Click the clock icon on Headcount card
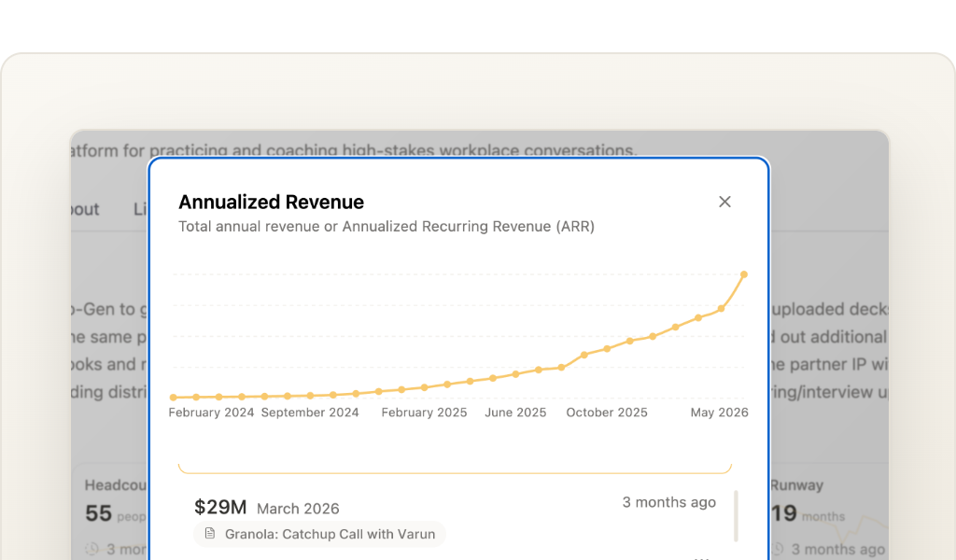The width and height of the screenshot is (956, 560). (91, 549)
